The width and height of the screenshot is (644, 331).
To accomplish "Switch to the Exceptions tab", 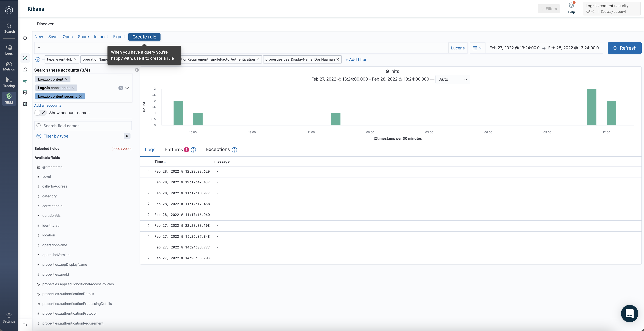I will tap(218, 150).
